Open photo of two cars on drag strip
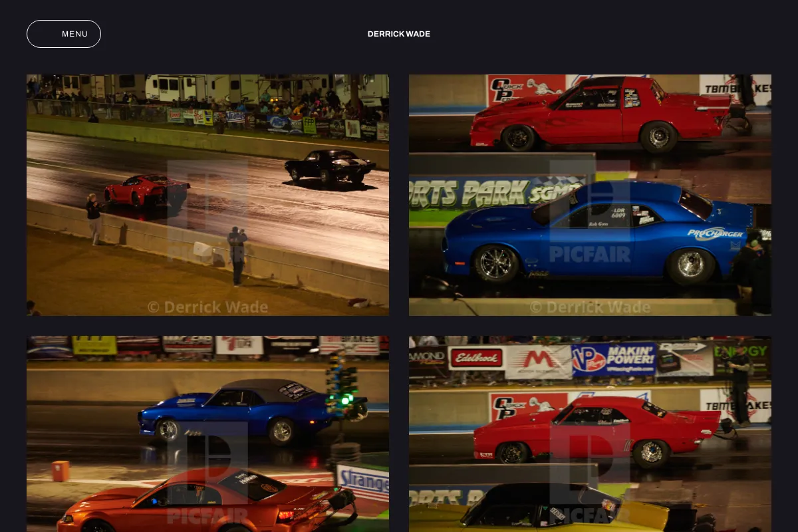 207,195
